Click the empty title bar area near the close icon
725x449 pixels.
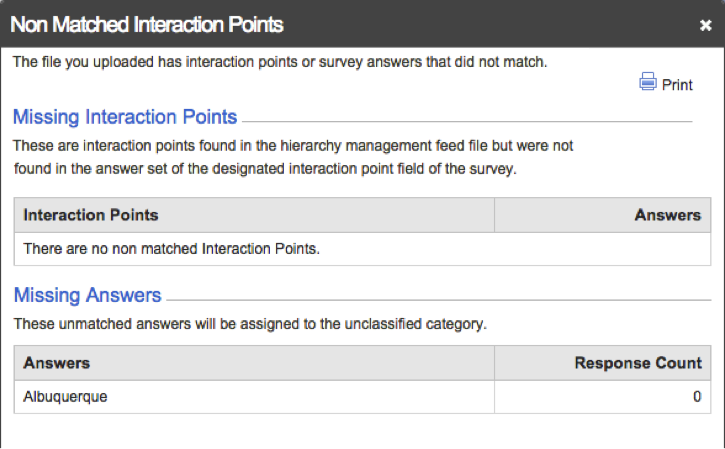coord(490,24)
